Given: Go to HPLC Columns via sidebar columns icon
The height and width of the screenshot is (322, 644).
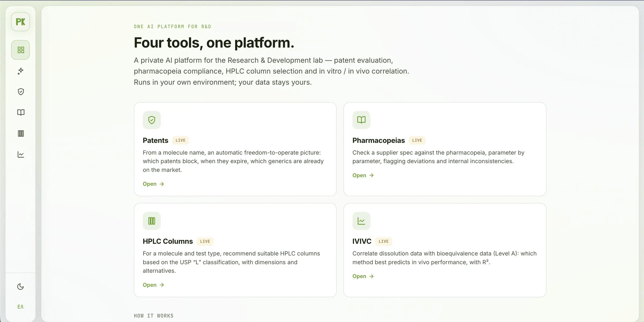Looking at the screenshot, I should [x=21, y=133].
